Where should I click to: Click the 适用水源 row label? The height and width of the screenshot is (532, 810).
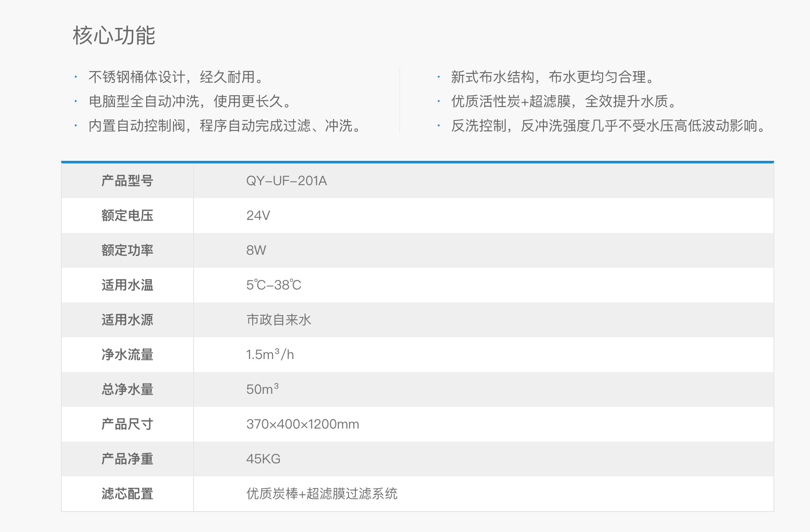[x=127, y=320]
